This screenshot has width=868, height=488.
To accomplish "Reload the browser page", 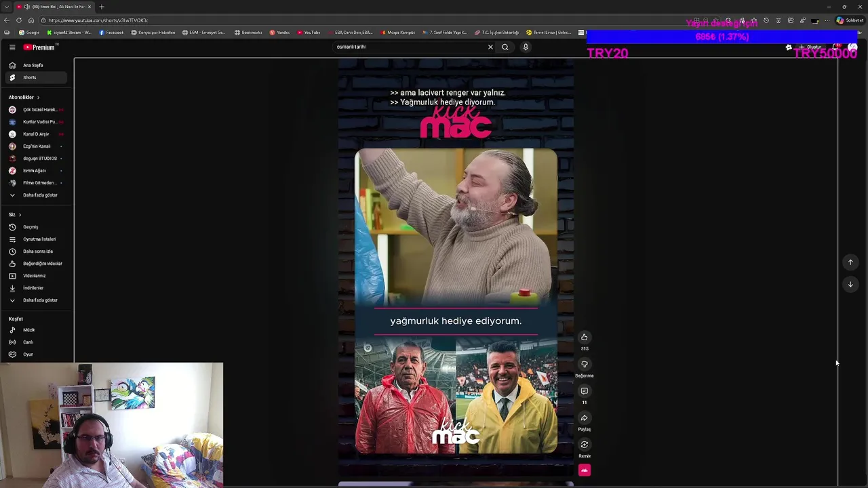I will (19, 20).
